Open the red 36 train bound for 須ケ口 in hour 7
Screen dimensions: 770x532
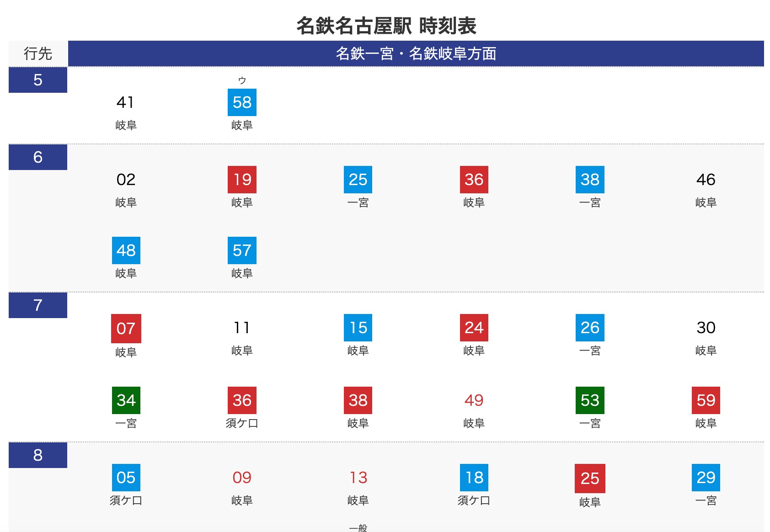(x=242, y=400)
